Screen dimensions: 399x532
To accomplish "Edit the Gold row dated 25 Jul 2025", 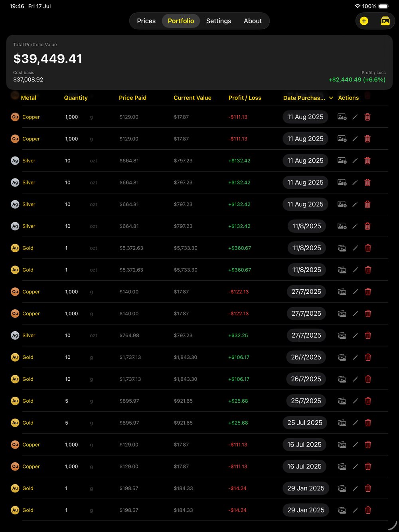I will click(355, 423).
